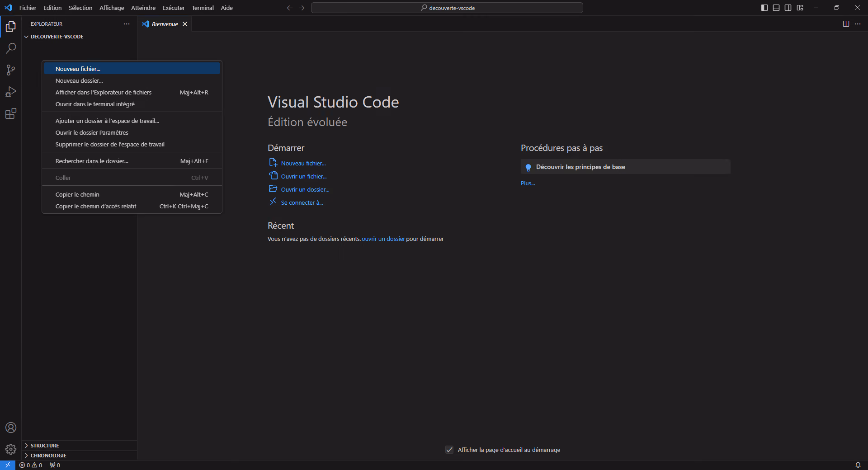Click the new file icon under Démarrer

click(273, 163)
